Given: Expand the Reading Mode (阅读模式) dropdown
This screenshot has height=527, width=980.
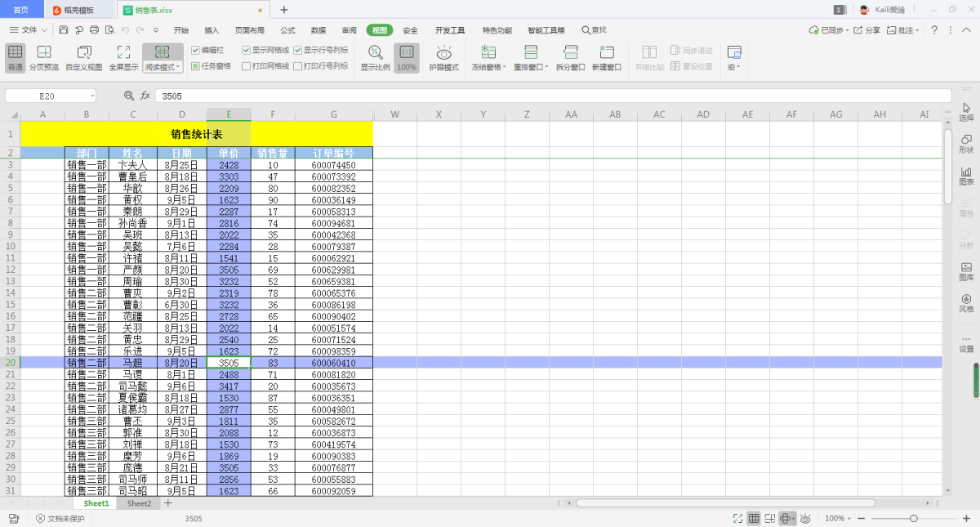Looking at the screenshot, I should (x=163, y=67).
